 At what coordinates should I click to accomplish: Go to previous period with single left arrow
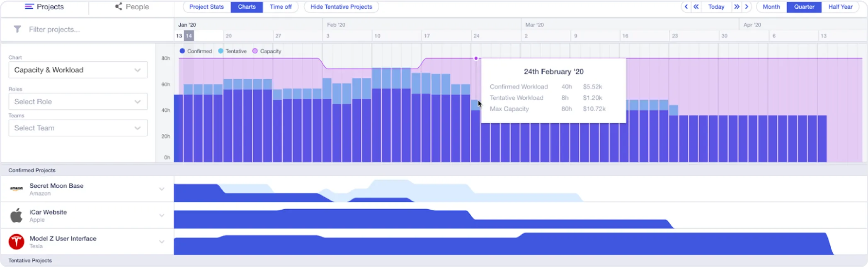tap(686, 7)
